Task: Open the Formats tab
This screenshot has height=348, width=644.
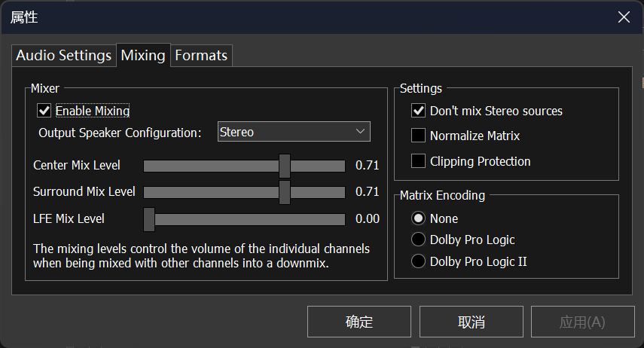Action: coord(201,56)
